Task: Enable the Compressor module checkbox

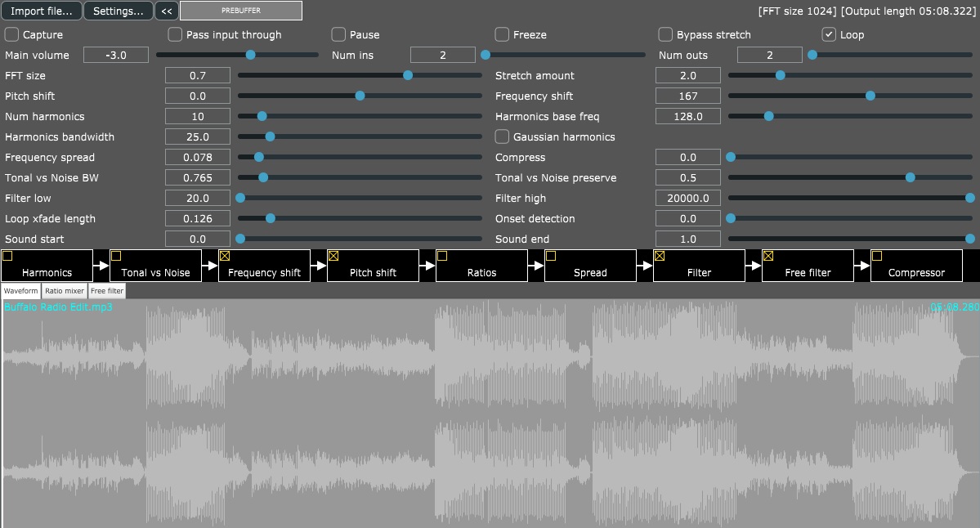Action: 877,255
